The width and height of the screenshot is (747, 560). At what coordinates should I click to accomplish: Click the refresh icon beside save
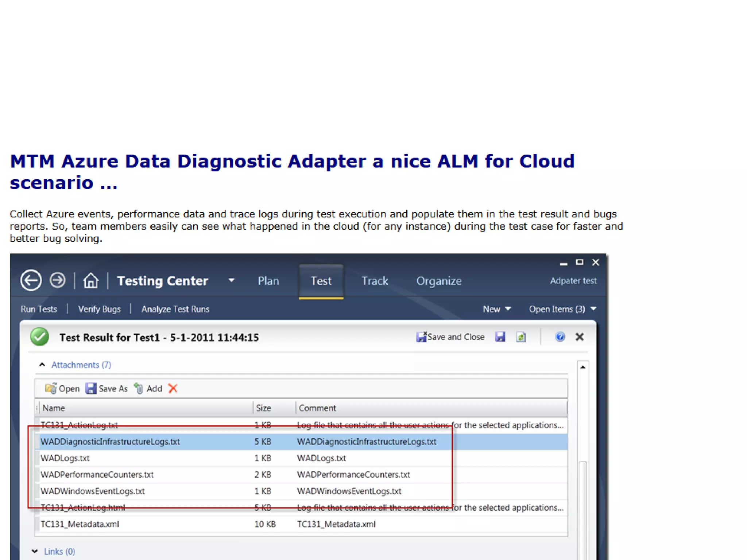[521, 337]
